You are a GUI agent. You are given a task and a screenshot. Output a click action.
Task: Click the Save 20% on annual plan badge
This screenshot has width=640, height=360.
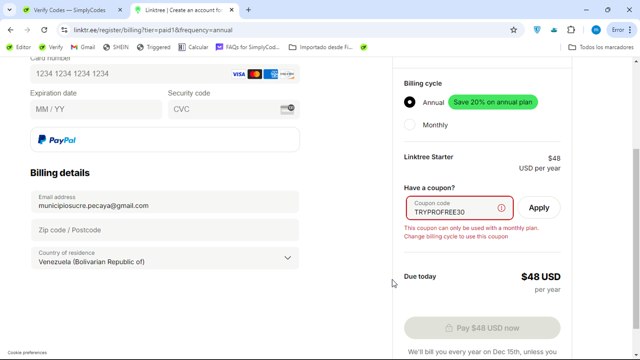point(493,102)
